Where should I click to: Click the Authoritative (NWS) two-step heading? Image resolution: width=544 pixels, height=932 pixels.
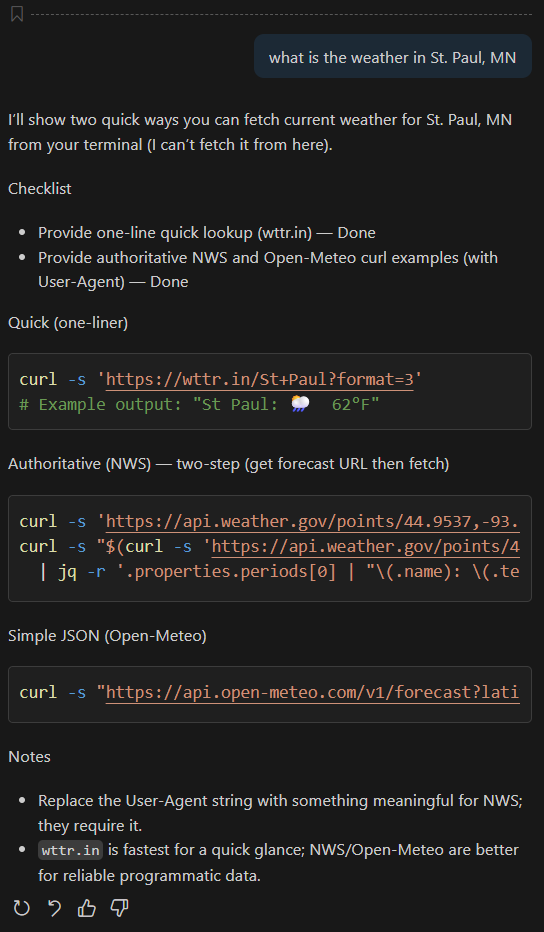228,464
